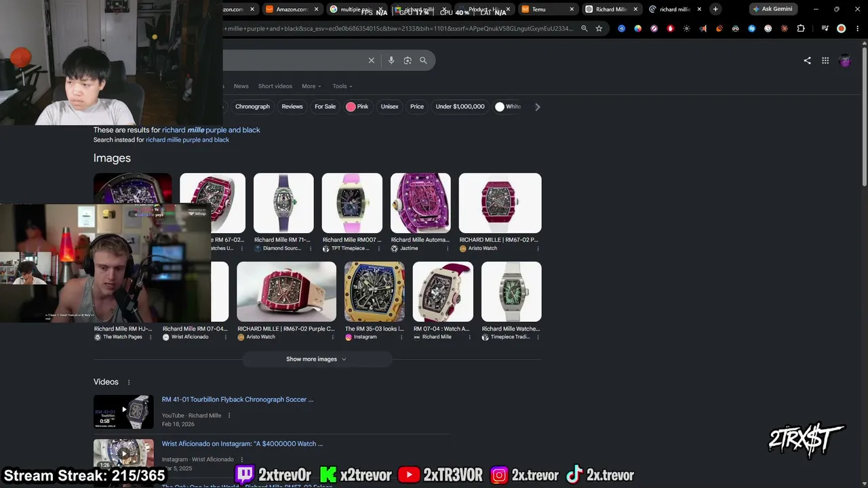Click Ask Gemini button
868x488 pixels.
772,9
